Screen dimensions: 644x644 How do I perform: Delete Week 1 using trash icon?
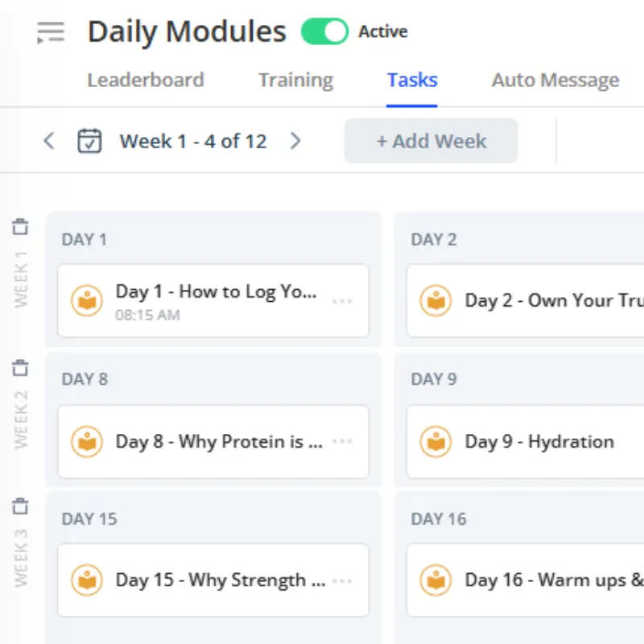pyautogui.click(x=21, y=227)
